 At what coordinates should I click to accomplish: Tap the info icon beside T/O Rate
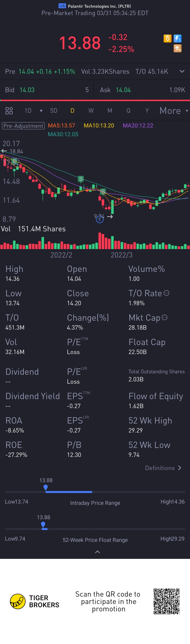166,293
